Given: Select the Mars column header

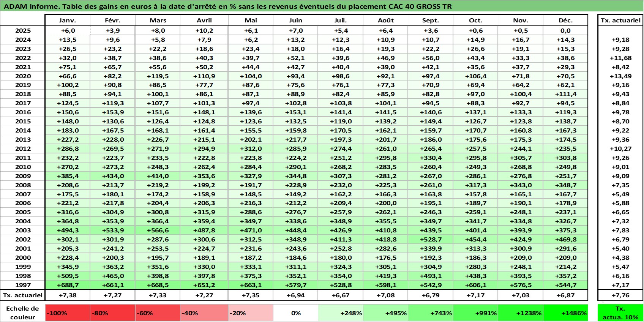Looking at the screenshot, I should [x=158, y=21].
